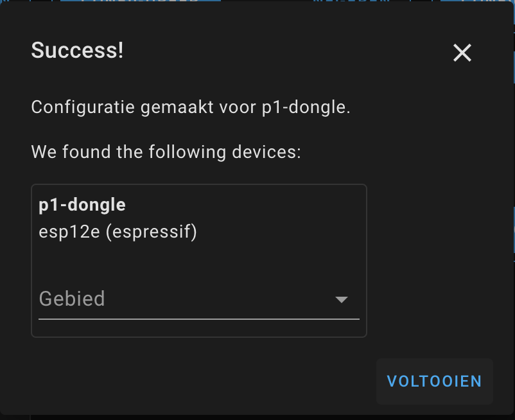Click the dimmed backdrop below the dialog
Viewport: 515px width, 420px height.
pyautogui.click(x=257, y=417)
